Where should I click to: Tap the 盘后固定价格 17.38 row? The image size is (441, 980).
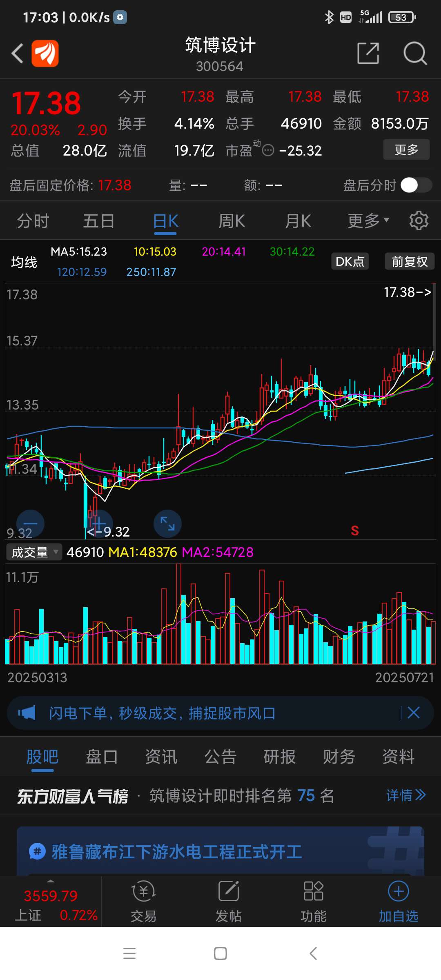point(71,185)
